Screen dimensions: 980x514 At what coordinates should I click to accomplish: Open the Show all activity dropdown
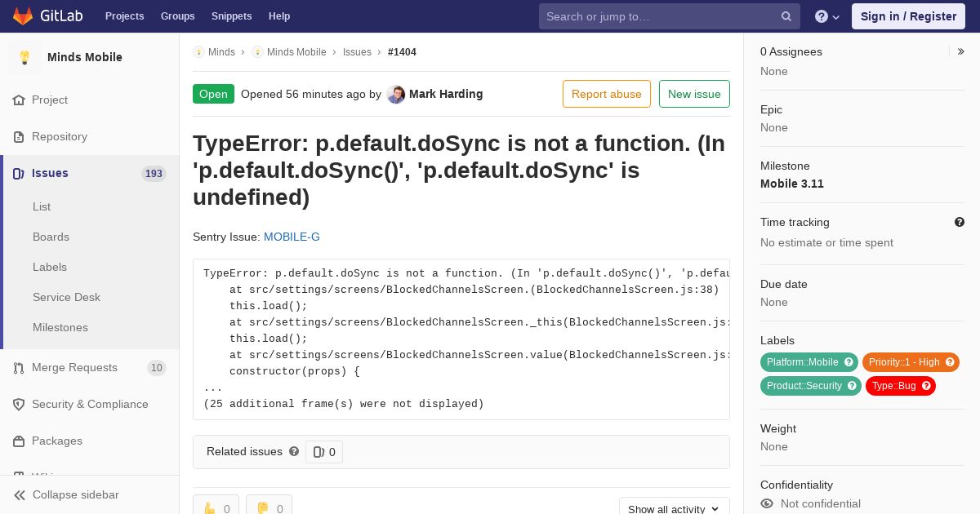click(x=674, y=507)
